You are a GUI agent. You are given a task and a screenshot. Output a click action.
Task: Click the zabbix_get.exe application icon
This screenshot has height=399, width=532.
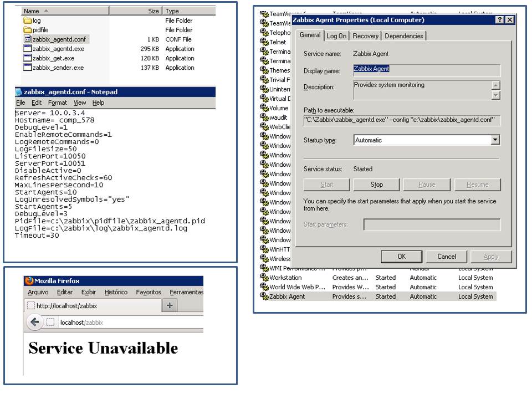[28, 58]
